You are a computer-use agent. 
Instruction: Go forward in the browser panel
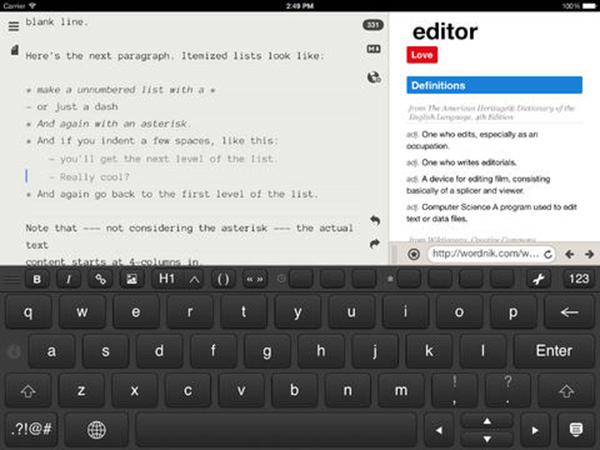click(589, 254)
